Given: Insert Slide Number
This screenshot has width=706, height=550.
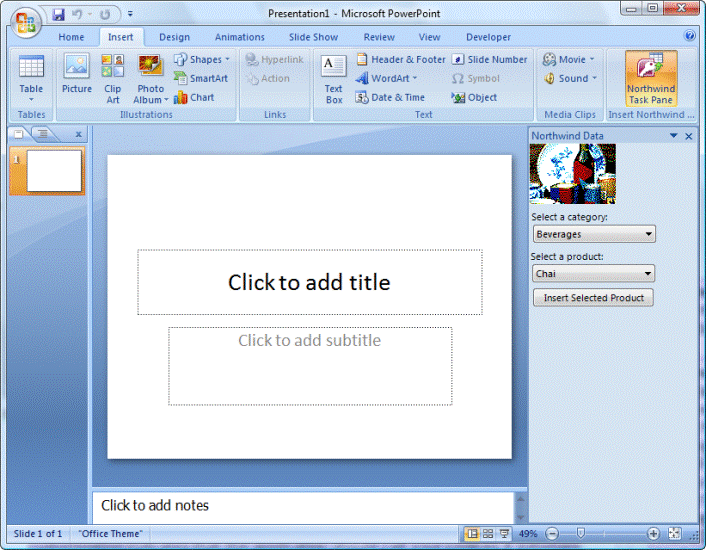Looking at the screenshot, I should (x=489, y=59).
